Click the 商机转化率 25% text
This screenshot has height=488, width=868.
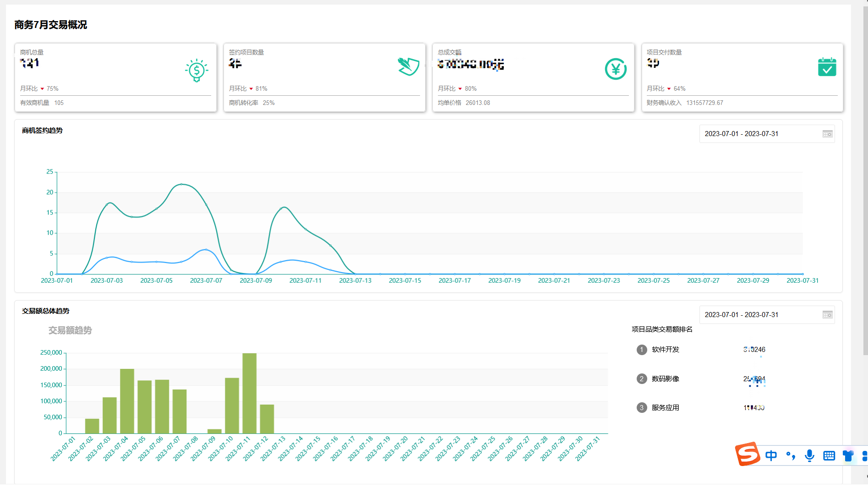[x=251, y=103]
